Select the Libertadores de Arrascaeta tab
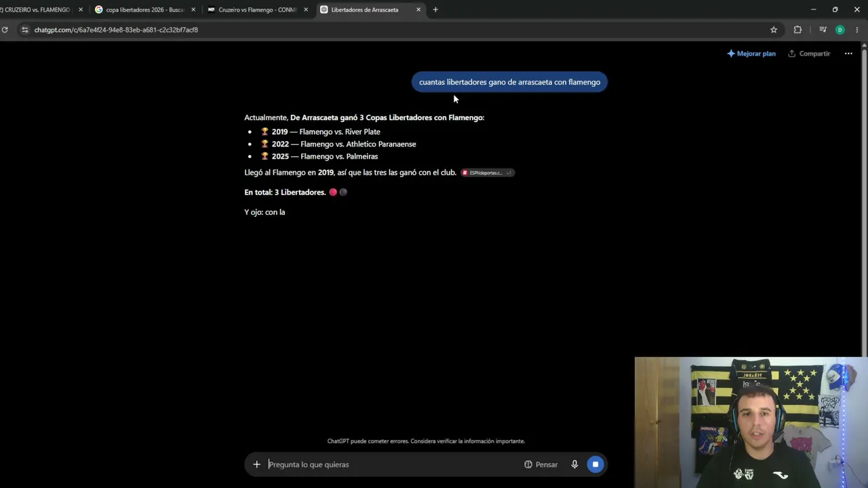 coord(364,9)
